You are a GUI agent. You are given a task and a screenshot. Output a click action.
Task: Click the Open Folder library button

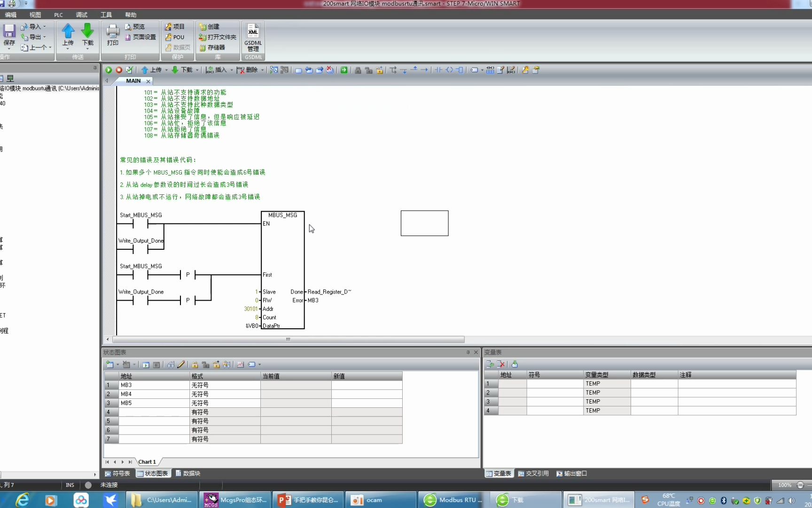pos(218,37)
